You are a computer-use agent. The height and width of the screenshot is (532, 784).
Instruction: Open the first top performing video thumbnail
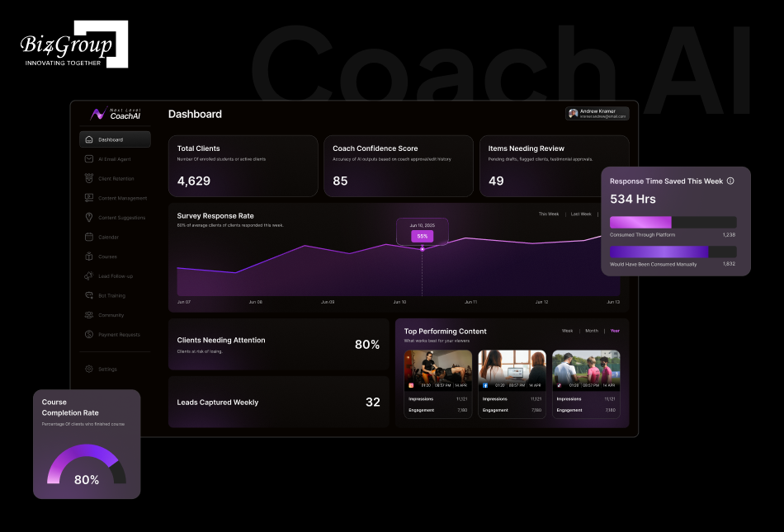pyautogui.click(x=437, y=370)
